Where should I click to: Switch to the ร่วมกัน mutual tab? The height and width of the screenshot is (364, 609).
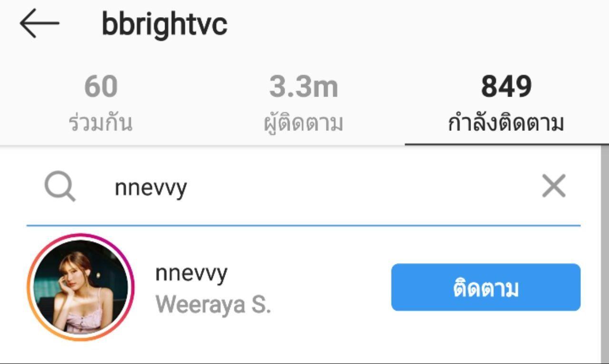[101, 101]
